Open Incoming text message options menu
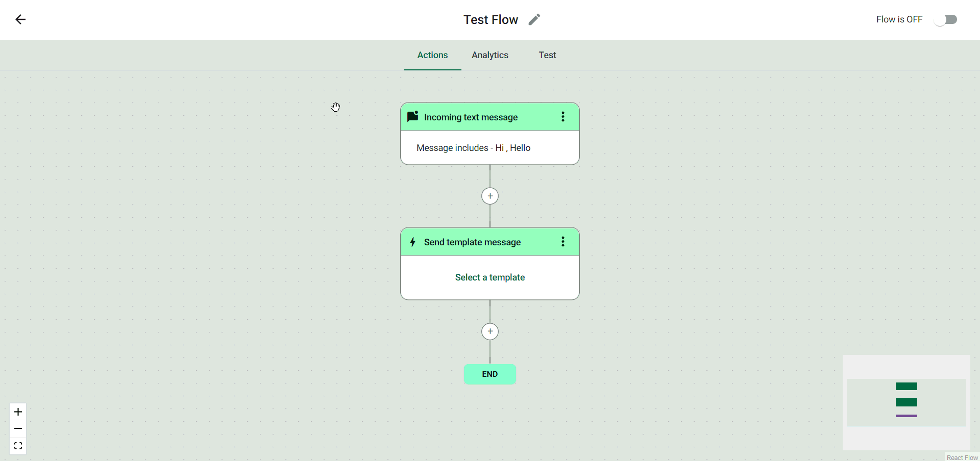 [x=563, y=117]
